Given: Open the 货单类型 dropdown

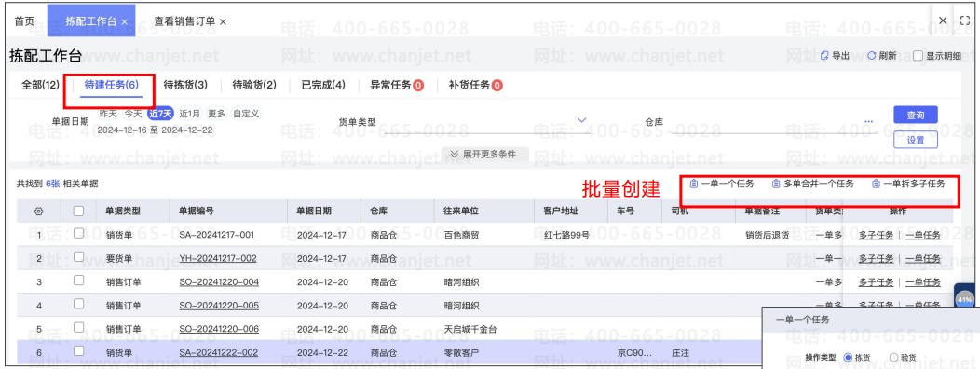Looking at the screenshot, I should click(582, 119).
